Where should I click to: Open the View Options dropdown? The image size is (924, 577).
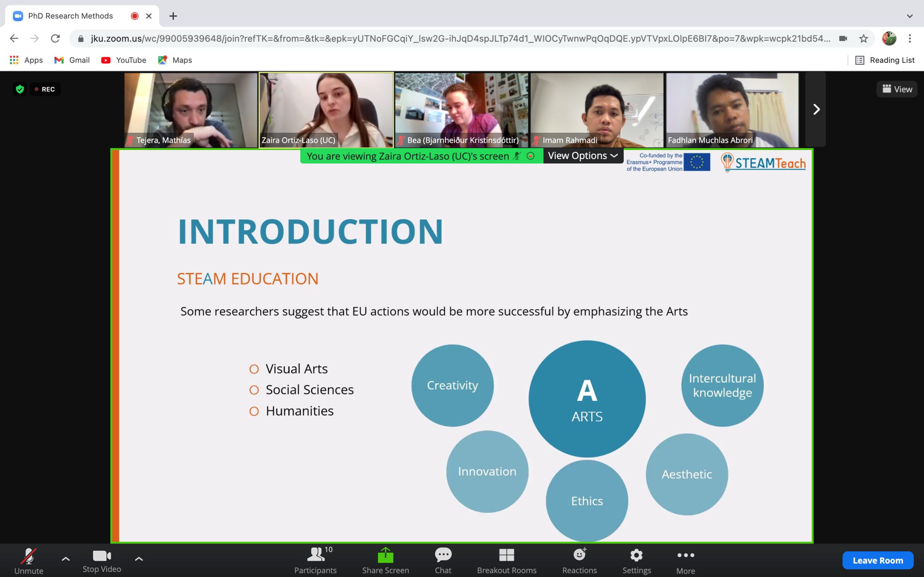click(x=583, y=156)
